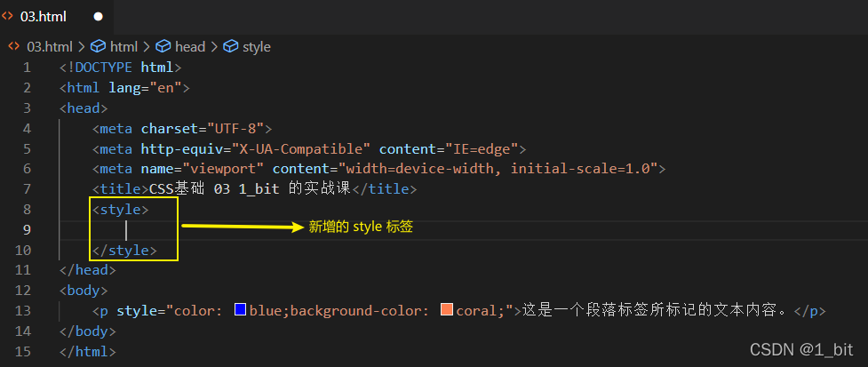Click the X-UA-Compatible string
868x367 pixels.
[x=301, y=149]
